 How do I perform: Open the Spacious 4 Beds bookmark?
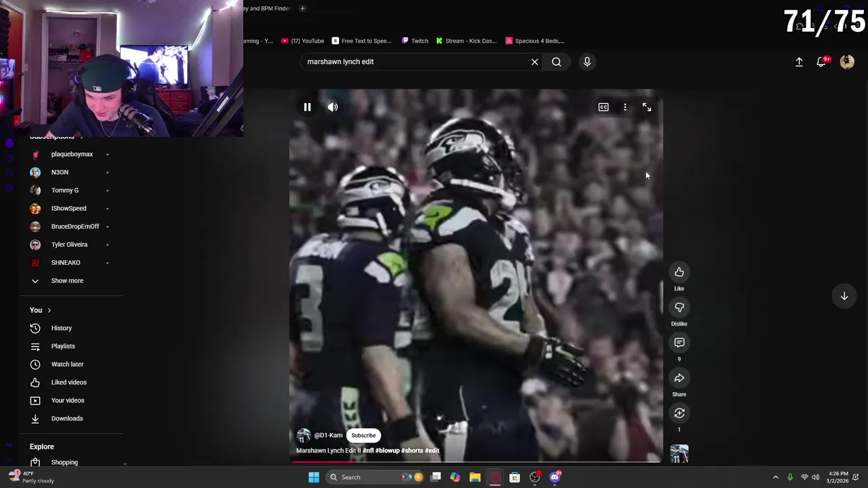coord(535,41)
